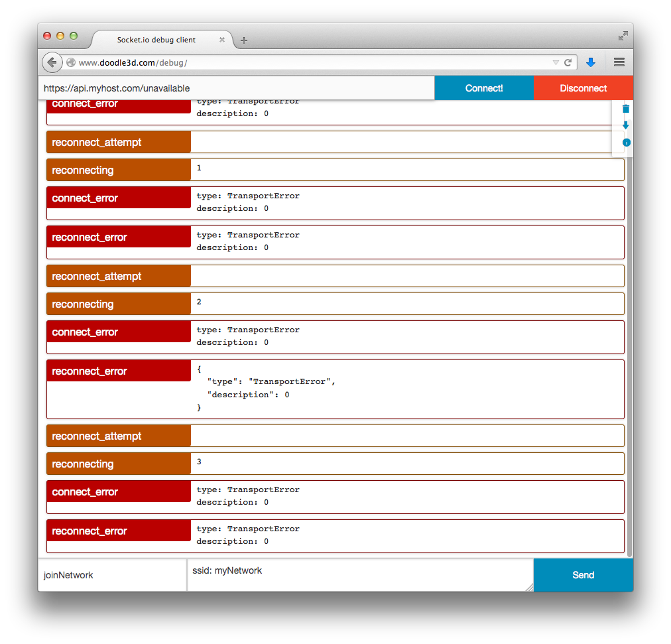Click the reconnect_attempt label above reconnecting 2

tap(119, 276)
